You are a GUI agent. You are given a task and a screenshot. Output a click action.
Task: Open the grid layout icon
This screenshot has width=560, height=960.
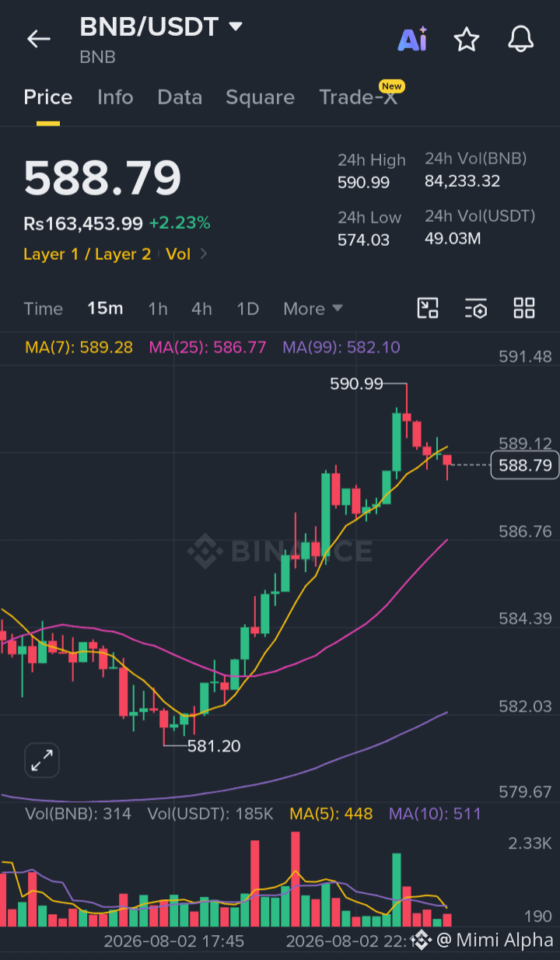524,308
